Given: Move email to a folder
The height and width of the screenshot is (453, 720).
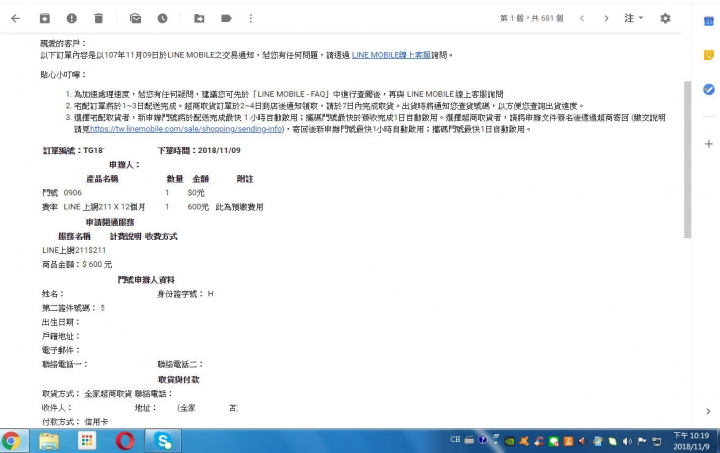Looking at the screenshot, I should (x=199, y=18).
